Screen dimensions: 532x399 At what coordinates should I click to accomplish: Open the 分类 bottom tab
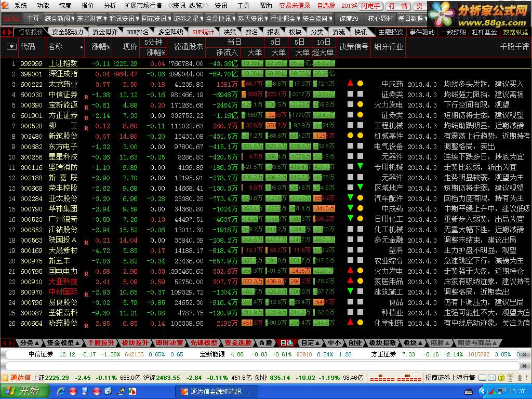tap(29, 343)
